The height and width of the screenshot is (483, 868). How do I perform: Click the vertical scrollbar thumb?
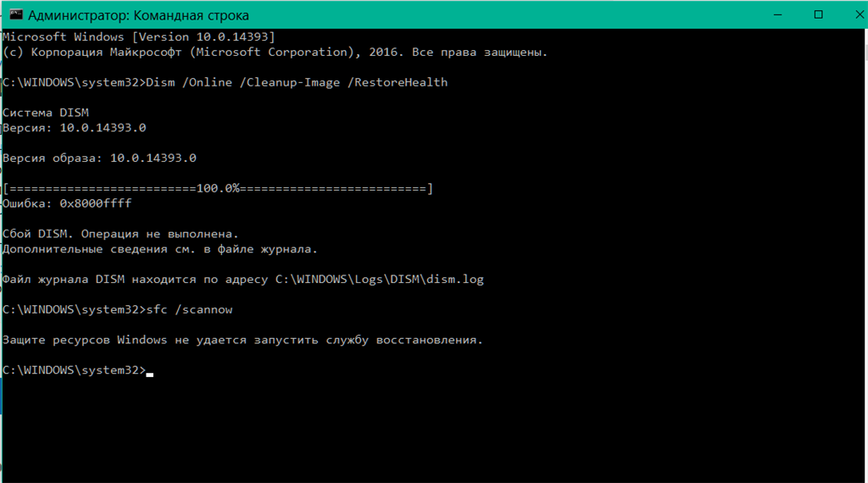point(865,53)
